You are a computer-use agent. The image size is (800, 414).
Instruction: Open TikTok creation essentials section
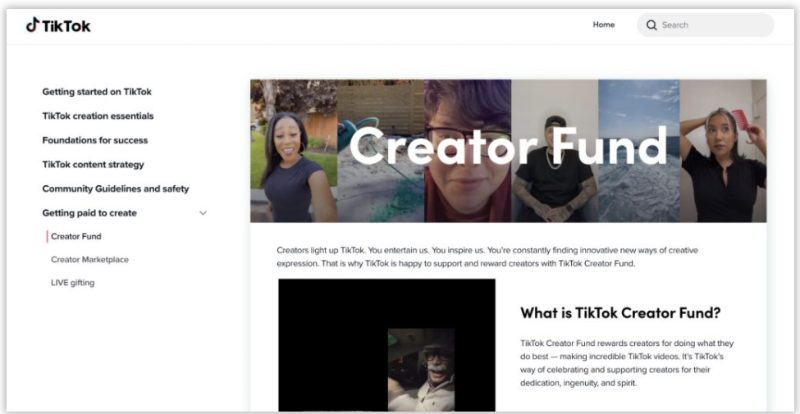98,116
